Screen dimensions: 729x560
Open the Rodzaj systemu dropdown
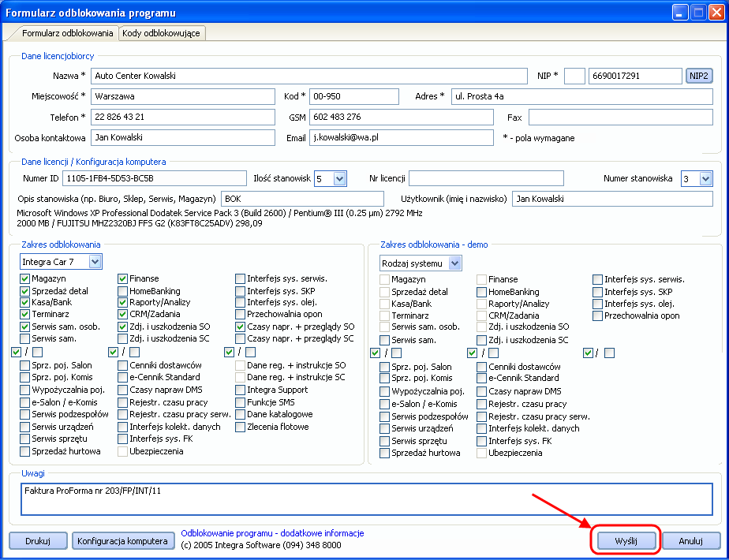(x=454, y=263)
